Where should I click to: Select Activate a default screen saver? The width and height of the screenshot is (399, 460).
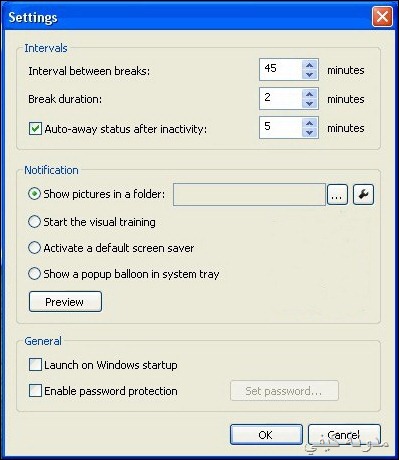[34, 248]
